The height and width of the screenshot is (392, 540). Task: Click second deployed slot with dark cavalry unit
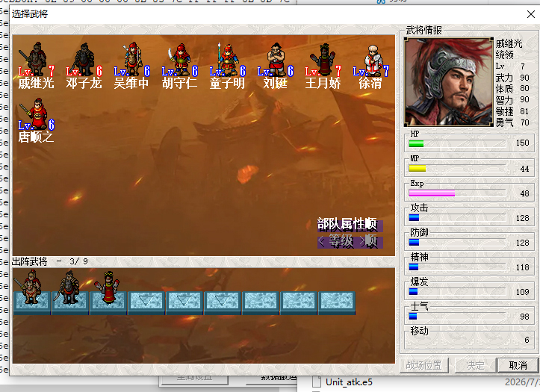(70, 293)
